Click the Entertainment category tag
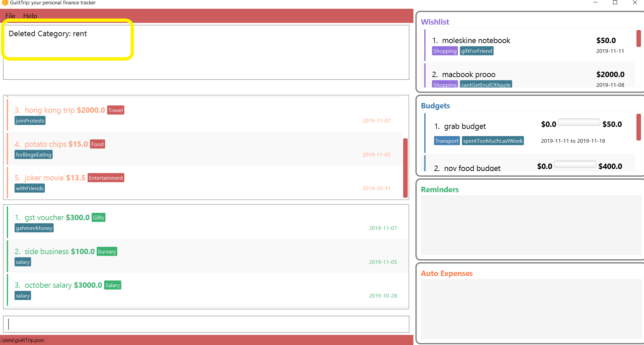 tap(106, 178)
